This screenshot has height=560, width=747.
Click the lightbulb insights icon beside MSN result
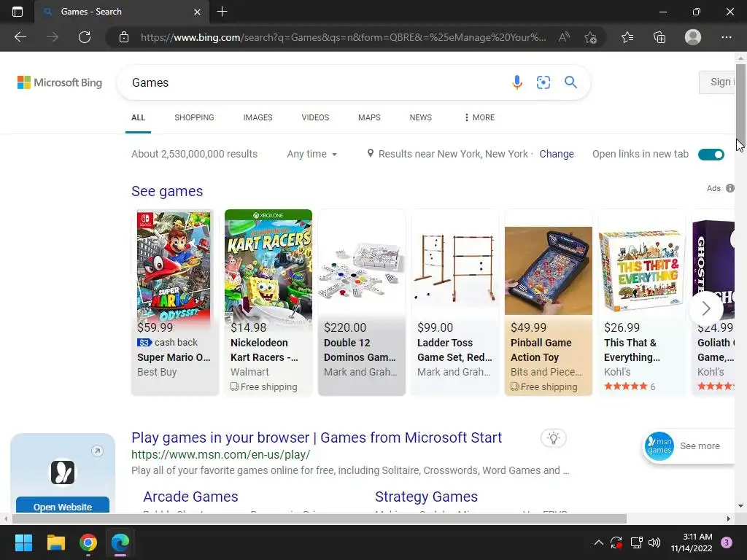coord(554,438)
